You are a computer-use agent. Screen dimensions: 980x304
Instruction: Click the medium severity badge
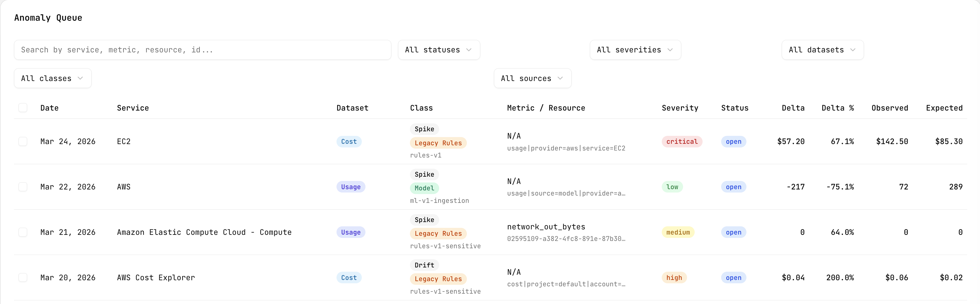click(x=678, y=232)
